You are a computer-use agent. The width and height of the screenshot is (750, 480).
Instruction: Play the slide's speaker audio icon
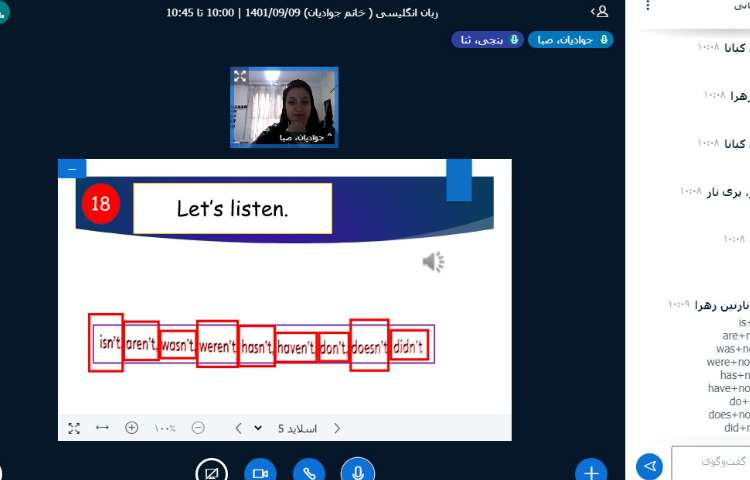coord(433,262)
